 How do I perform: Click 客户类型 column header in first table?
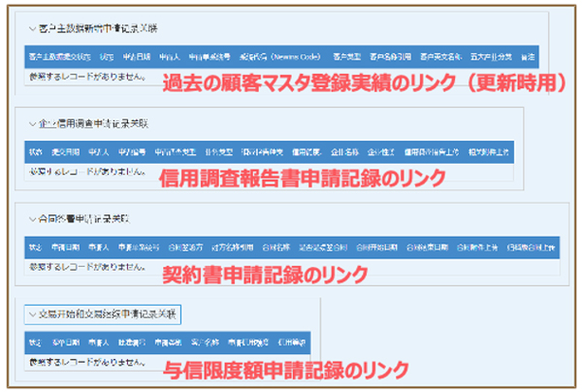tap(347, 57)
